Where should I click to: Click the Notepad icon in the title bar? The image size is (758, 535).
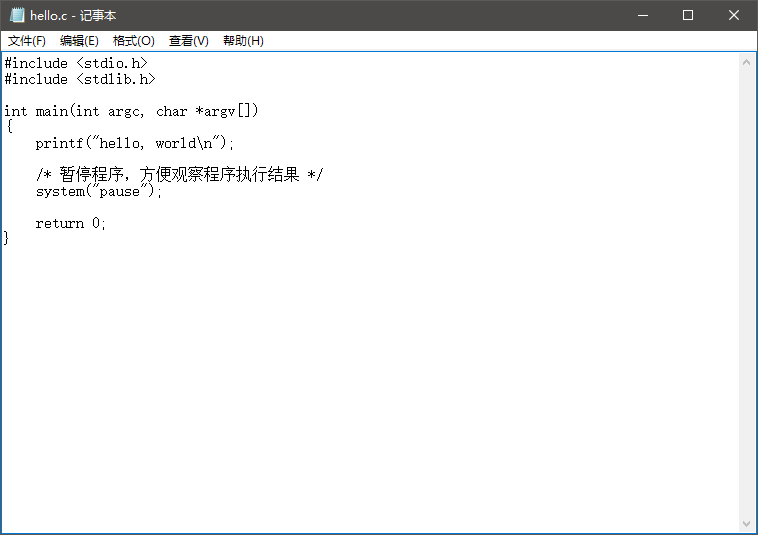pos(17,15)
